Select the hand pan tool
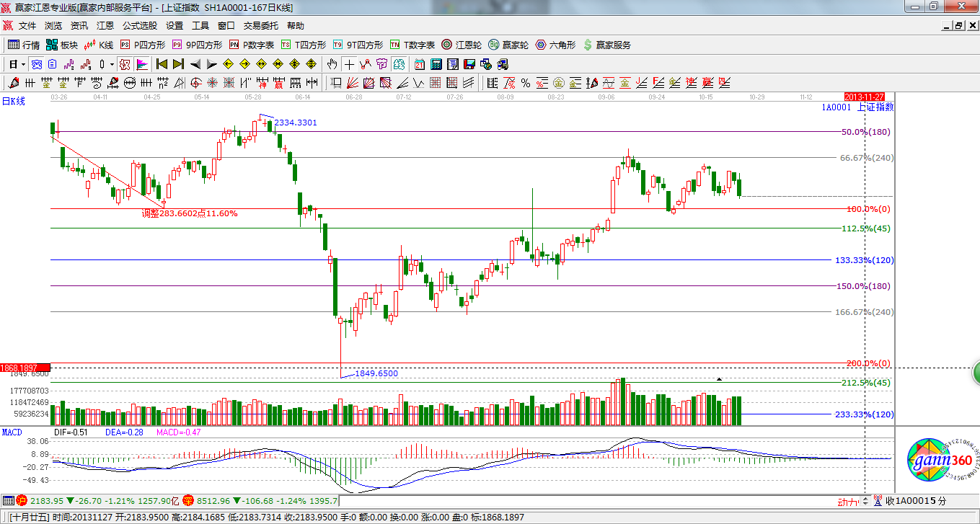 coord(332,64)
